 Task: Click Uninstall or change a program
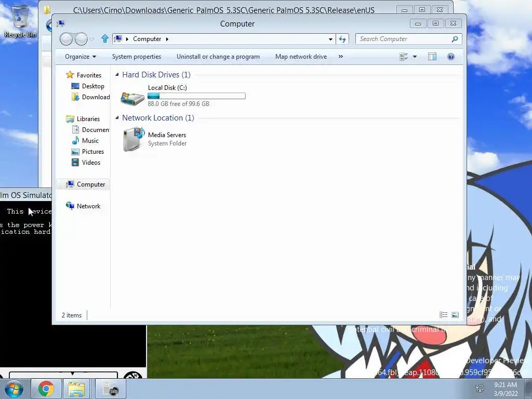pyautogui.click(x=218, y=57)
